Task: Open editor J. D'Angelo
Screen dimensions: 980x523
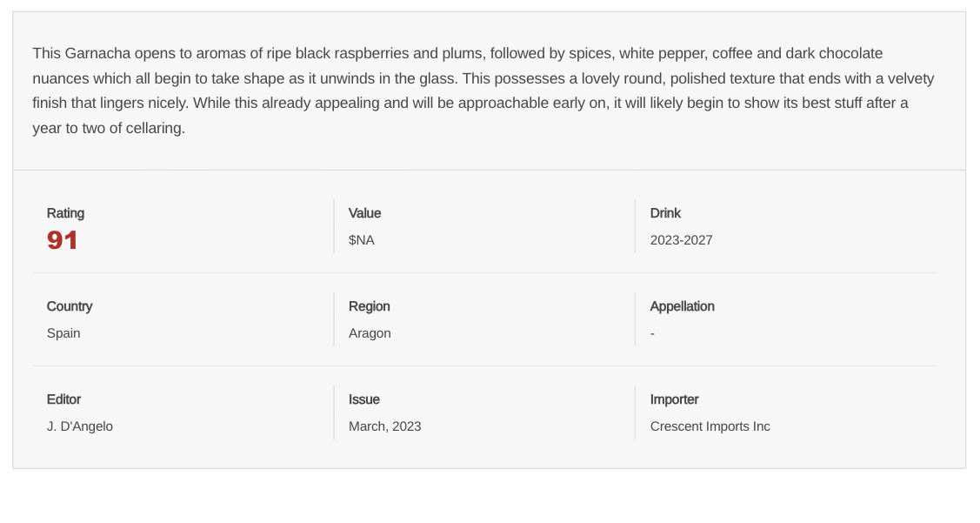Action: (x=80, y=426)
